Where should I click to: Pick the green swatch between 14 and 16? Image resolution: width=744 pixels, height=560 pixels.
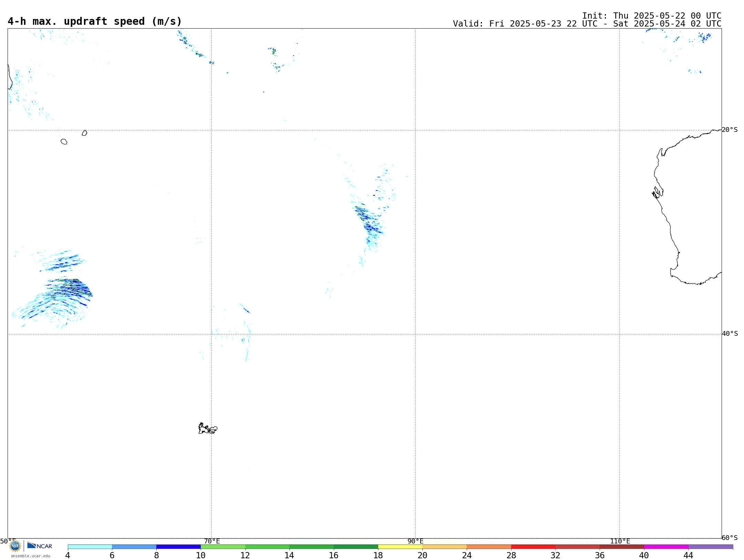coord(312,547)
